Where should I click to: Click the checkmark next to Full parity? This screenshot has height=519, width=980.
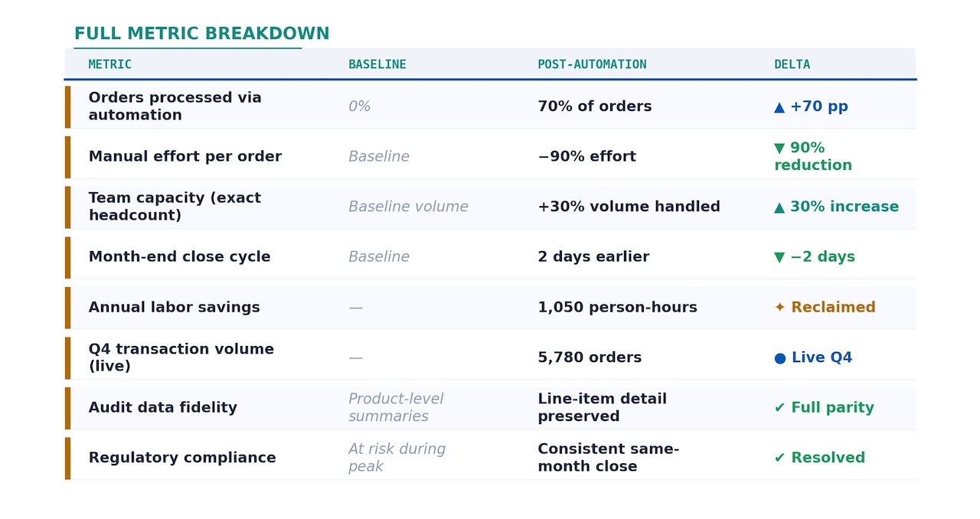779,408
